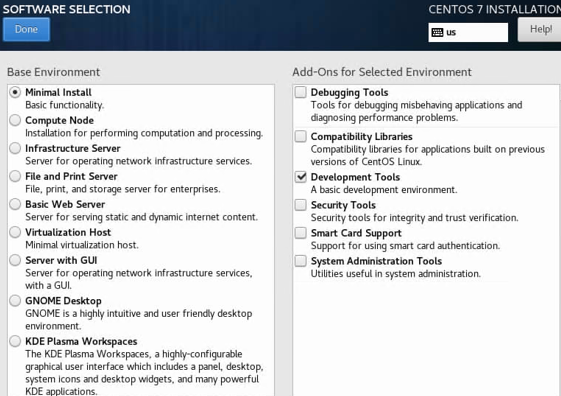The image size is (561, 396).
Task: Click the Compute Node label text
Action: click(x=59, y=121)
